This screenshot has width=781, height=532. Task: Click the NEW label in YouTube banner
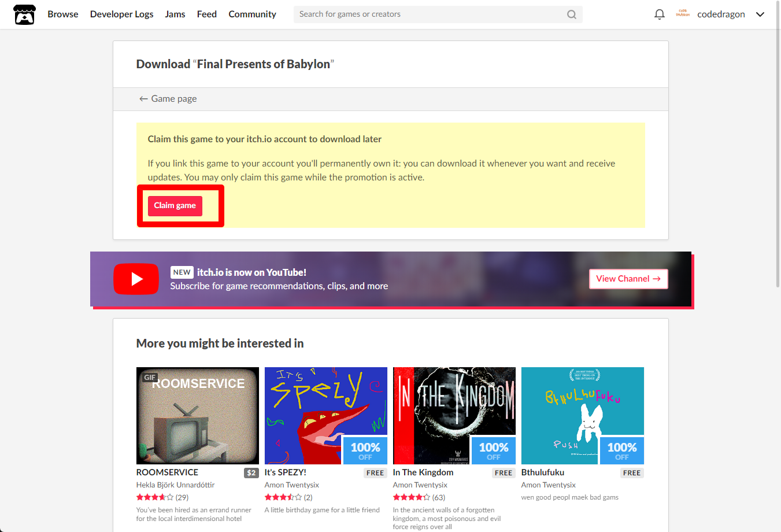(x=182, y=272)
